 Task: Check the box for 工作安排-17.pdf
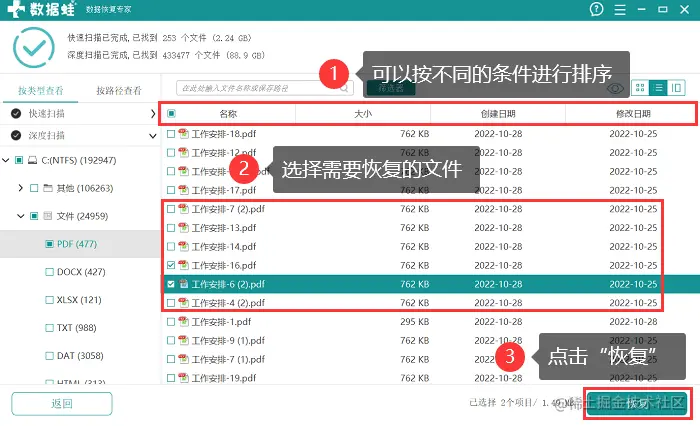click(x=171, y=190)
